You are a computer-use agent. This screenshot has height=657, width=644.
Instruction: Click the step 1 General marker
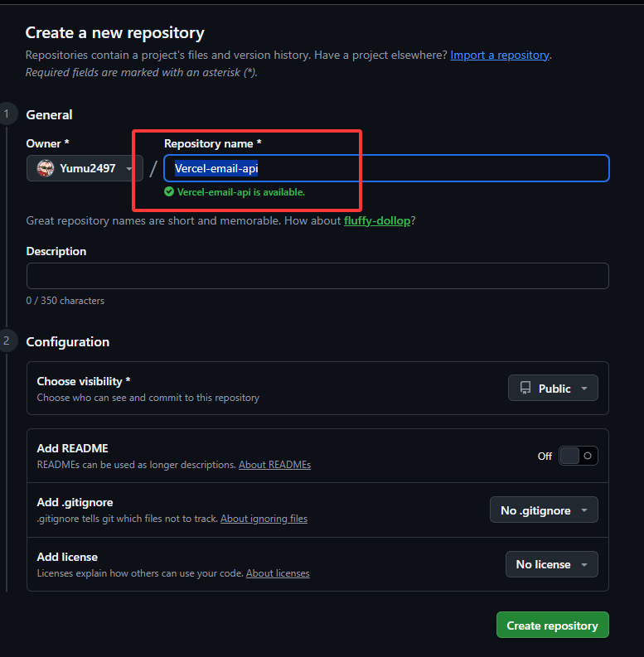(7, 114)
